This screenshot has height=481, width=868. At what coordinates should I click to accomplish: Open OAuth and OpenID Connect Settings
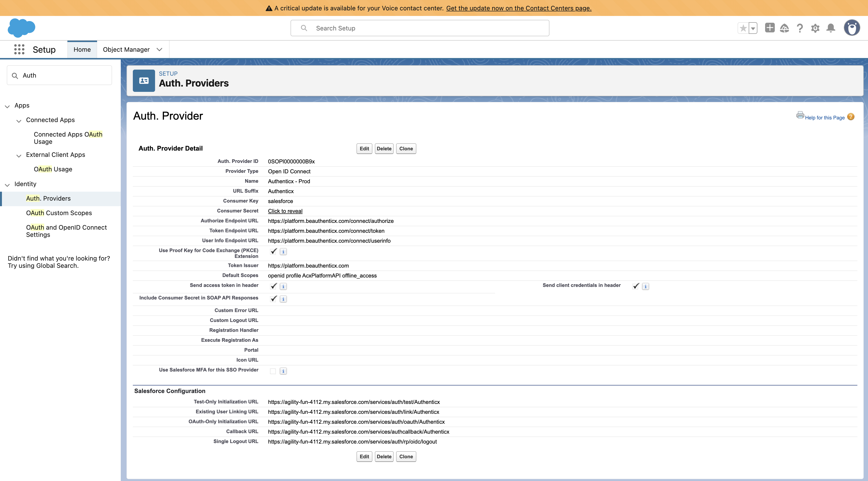[66, 231]
